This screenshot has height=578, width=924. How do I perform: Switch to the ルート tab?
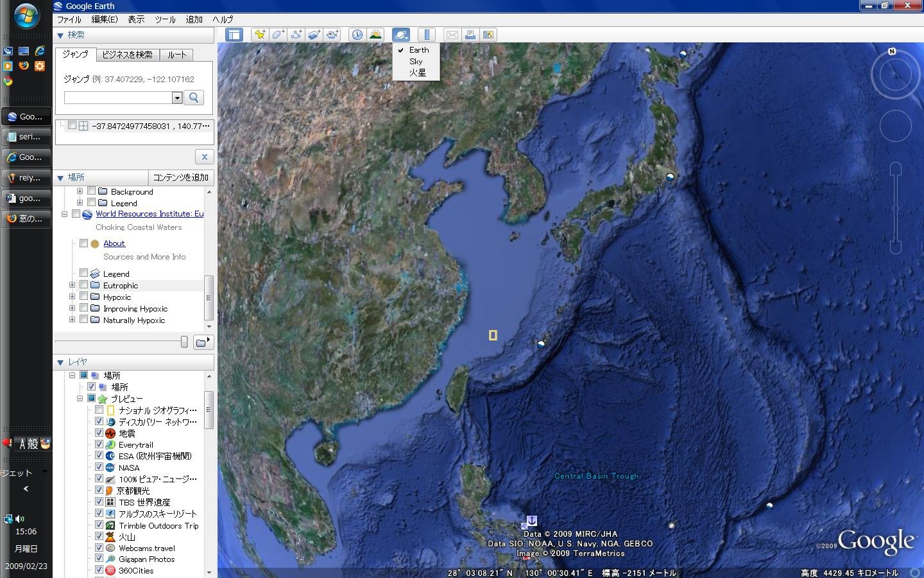[x=176, y=55]
